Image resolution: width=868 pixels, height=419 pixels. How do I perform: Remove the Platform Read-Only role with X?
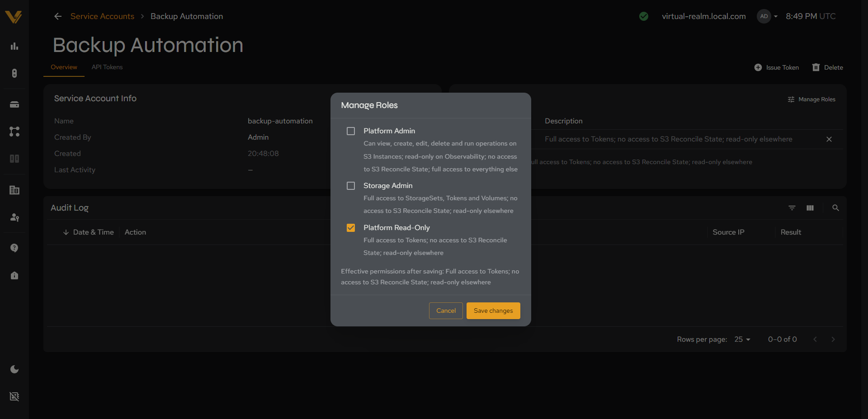pos(829,139)
